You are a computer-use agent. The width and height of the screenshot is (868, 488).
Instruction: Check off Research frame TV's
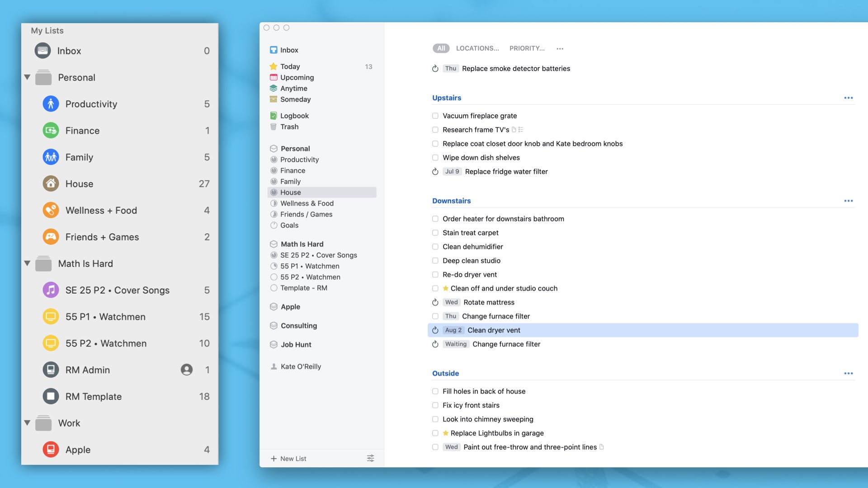tap(435, 130)
